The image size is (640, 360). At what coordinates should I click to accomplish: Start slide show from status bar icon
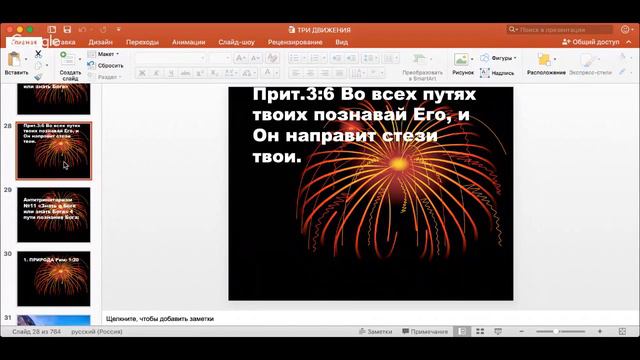pos(498,331)
